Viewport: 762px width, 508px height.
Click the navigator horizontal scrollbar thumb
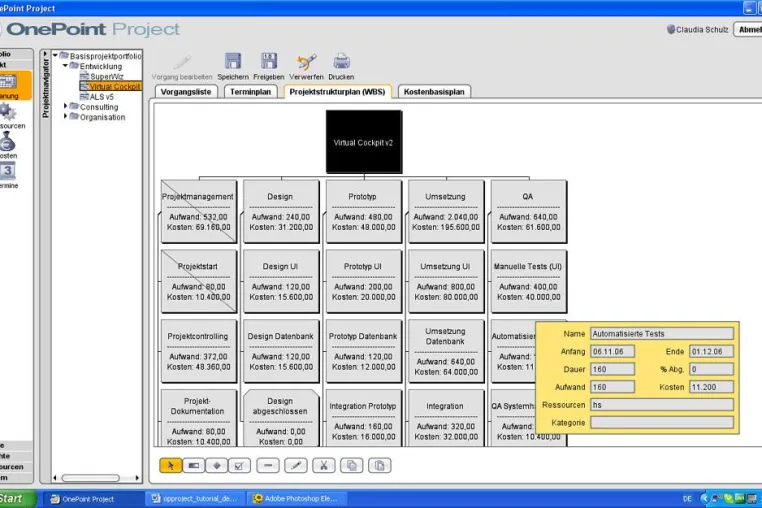tap(90, 478)
